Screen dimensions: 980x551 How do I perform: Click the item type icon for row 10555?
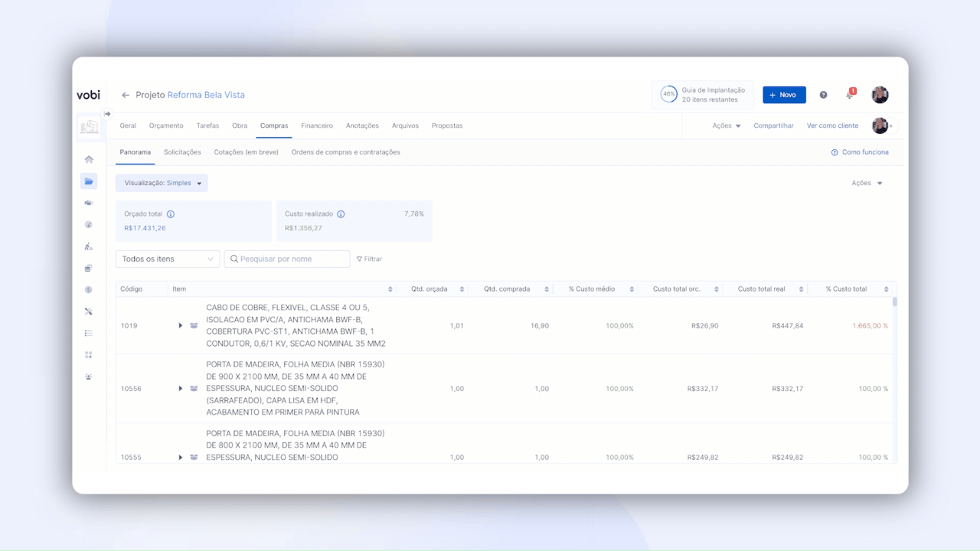[194, 457]
